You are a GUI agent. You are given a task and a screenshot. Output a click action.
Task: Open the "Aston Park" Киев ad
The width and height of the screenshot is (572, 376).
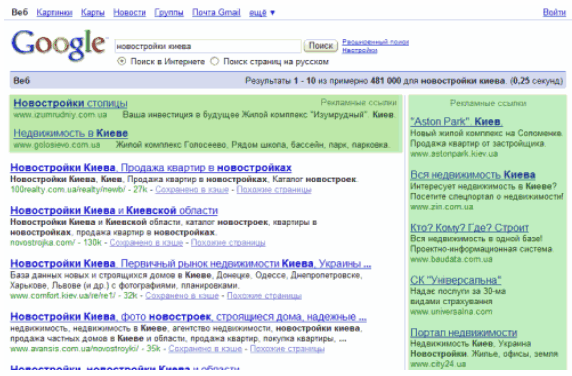pyautogui.click(x=456, y=121)
